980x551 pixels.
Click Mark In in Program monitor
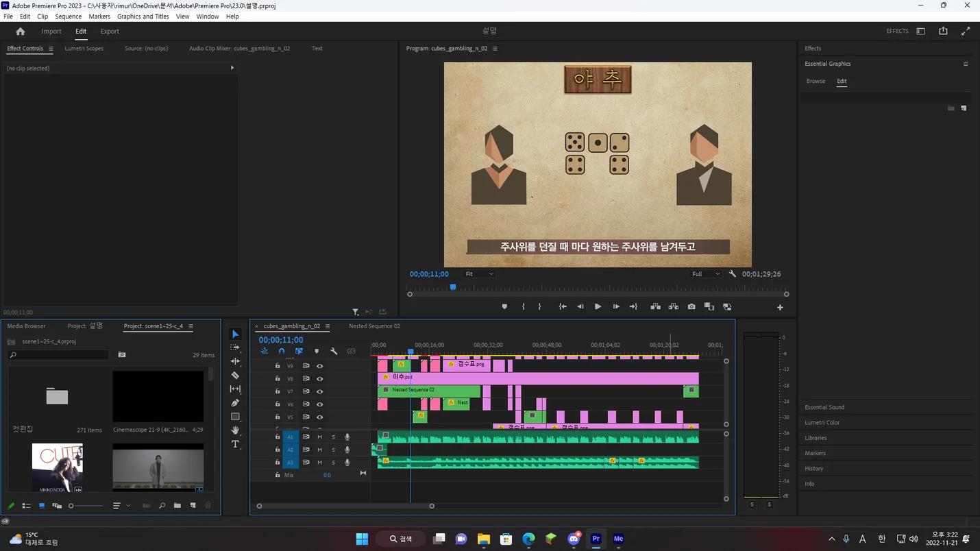point(523,306)
